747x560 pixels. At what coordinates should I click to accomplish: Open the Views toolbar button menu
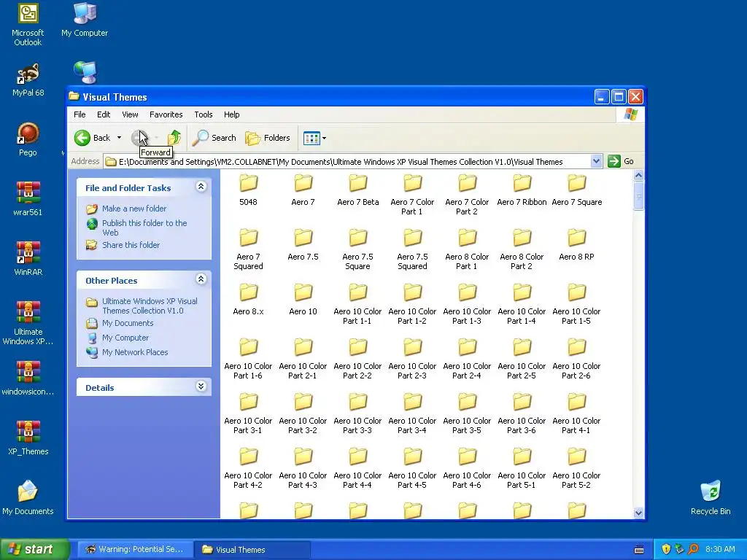pyautogui.click(x=315, y=138)
